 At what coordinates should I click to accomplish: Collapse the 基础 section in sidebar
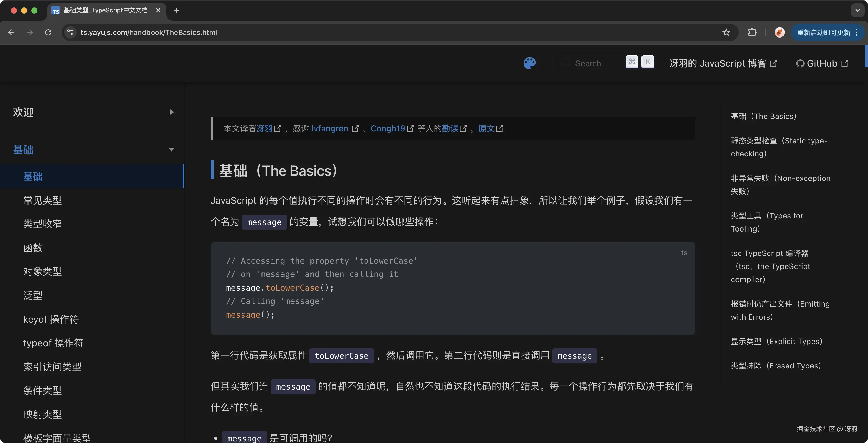[x=172, y=150]
